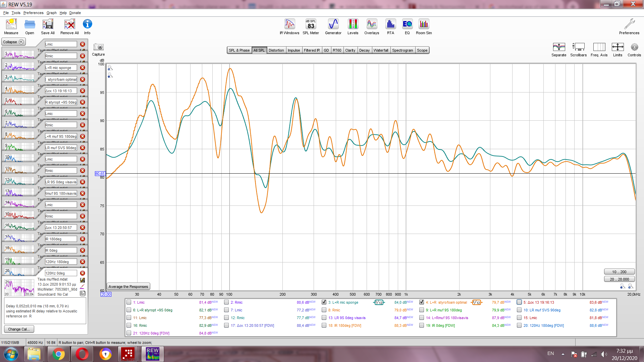Enable trace '1: Lmic' checkbox

click(x=129, y=302)
